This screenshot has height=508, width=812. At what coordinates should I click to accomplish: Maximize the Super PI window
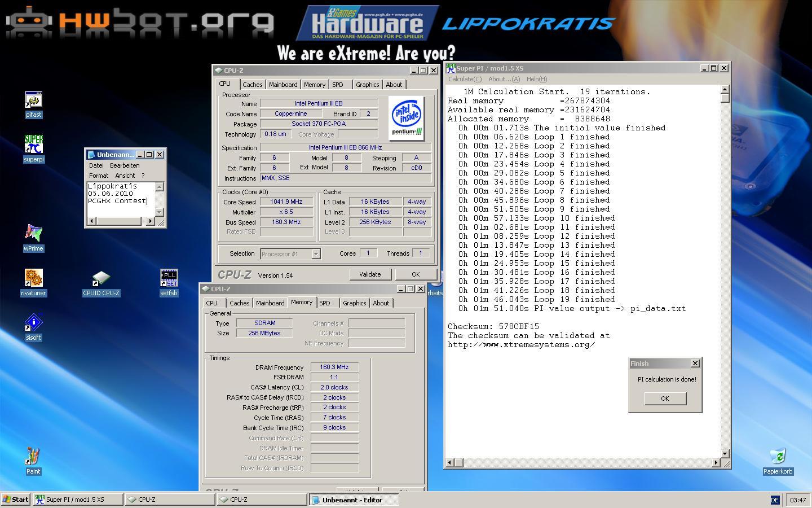point(713,68)
